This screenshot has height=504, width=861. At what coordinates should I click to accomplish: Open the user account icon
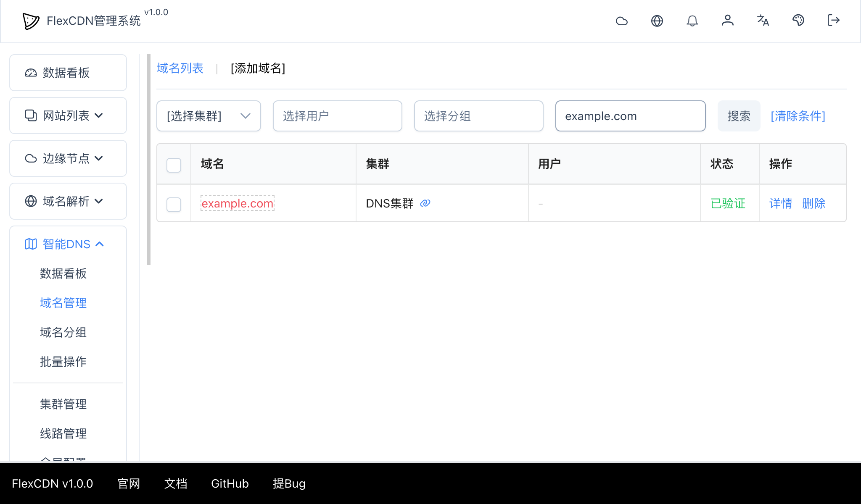coord(728,21)
